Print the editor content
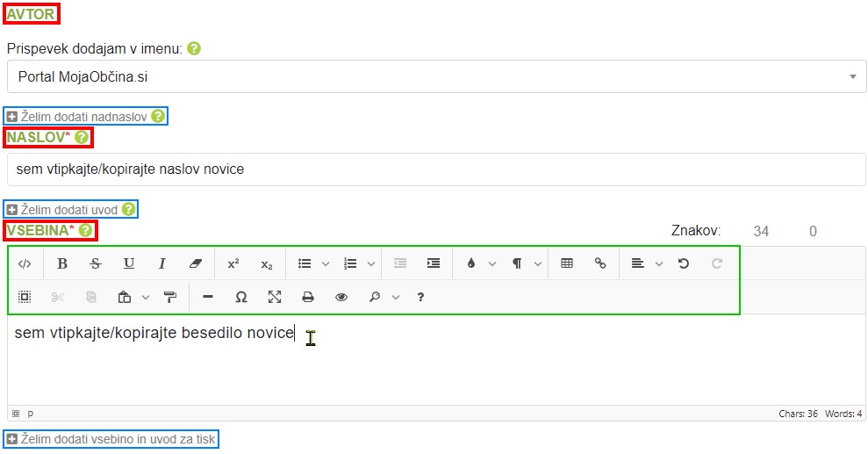Image resolution: width=868 pixels, height=454 pixels. click(x=308, y=298)
